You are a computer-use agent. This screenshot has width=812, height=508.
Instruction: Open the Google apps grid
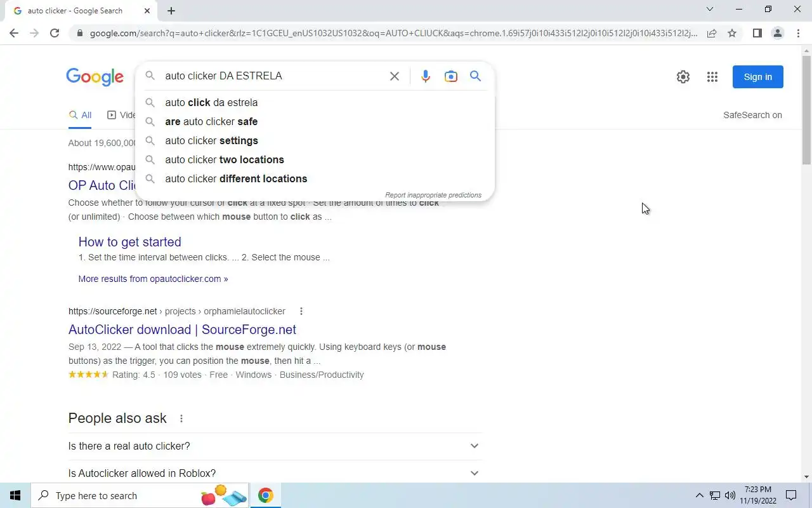712,77
